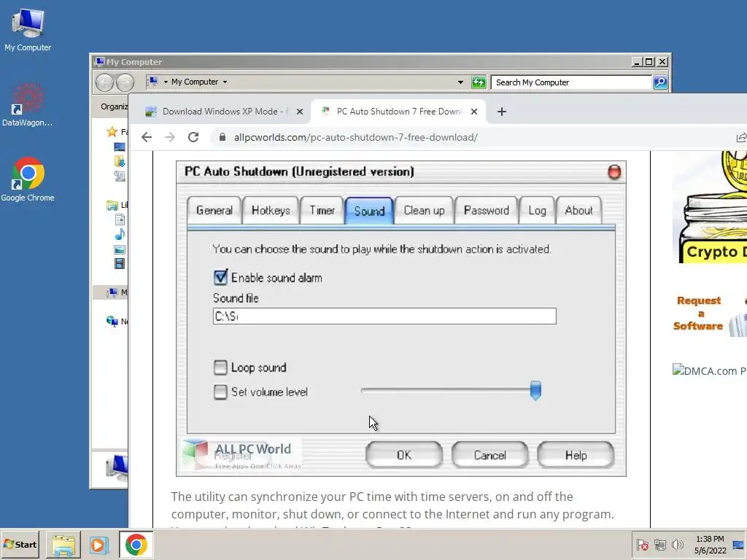Click Music library note icon in sidebar

(x=120, y=234)
